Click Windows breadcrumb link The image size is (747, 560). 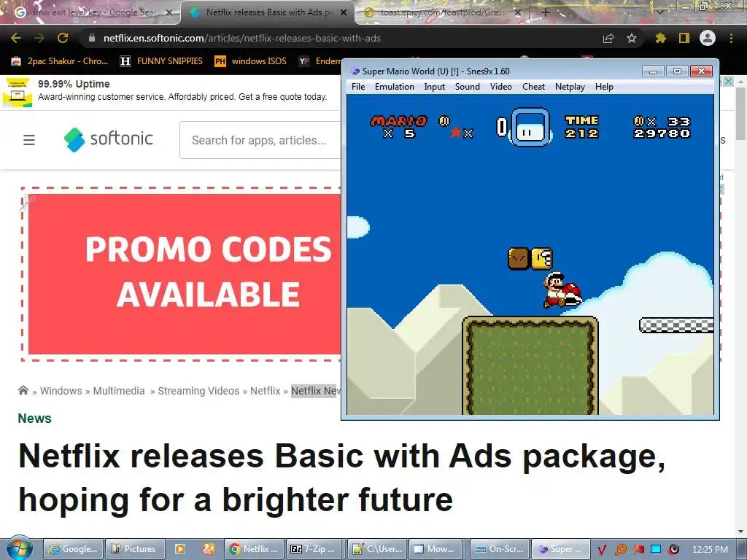tap(61, 391)
